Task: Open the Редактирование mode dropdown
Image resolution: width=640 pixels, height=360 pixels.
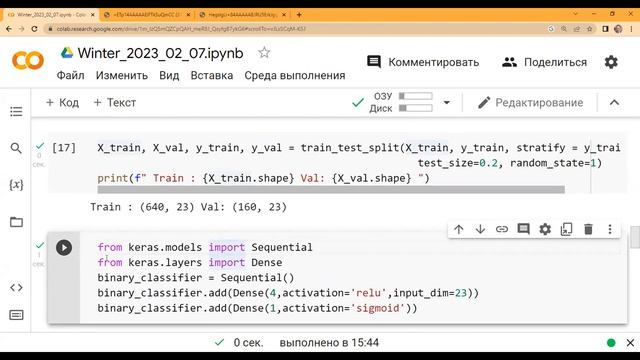Action: pos(531,102)
